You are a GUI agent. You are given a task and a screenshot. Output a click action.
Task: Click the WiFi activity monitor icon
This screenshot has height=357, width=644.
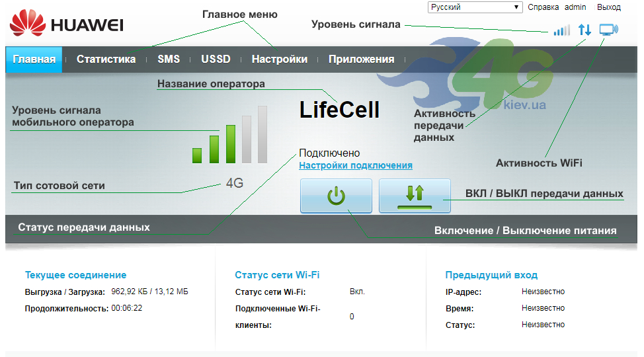[609, 30]
